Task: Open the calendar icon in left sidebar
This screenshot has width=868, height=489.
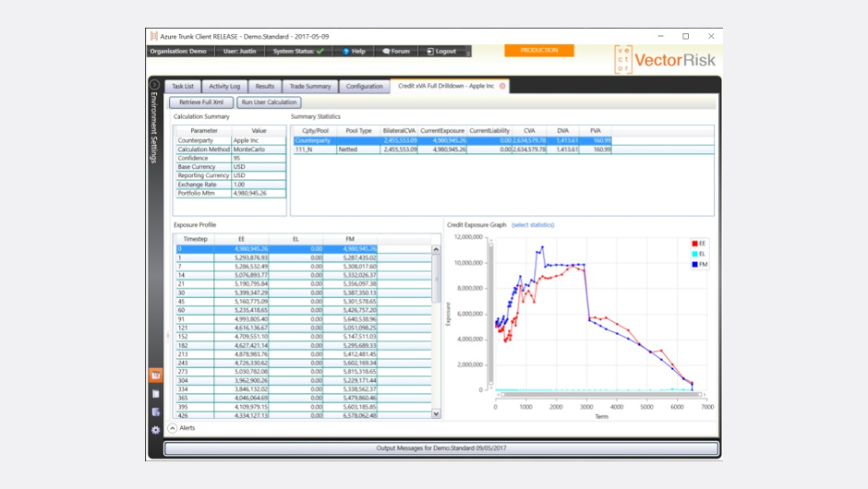Action: pyautogui.click(x=155, y=375)
